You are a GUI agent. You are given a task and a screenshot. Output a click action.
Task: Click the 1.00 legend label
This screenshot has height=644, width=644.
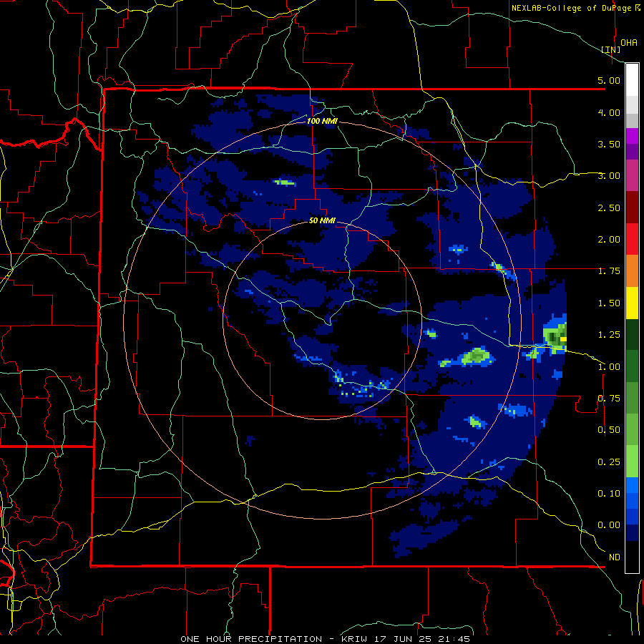[x=609, y=367]
